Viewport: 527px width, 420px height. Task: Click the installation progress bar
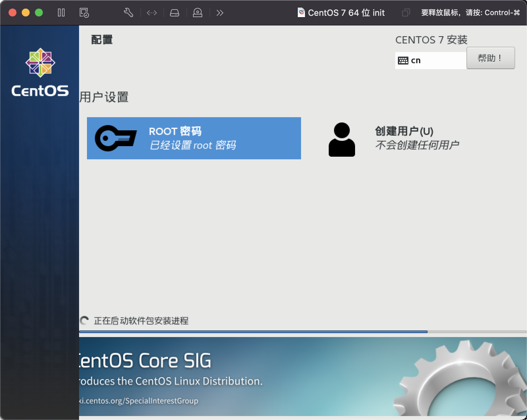pos(253,332)
